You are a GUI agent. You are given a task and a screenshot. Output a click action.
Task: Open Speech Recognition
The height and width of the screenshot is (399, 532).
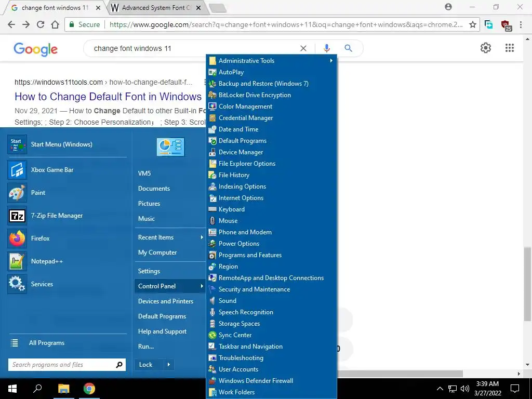click(x=271, y=312)
